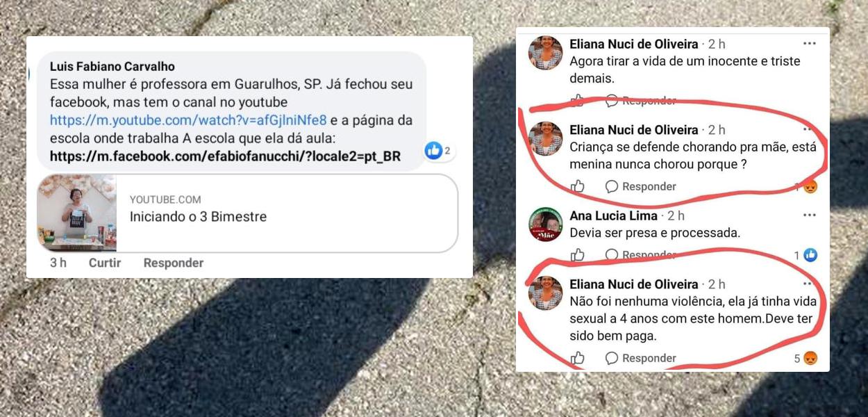Click the name Ana Lucia Lima
This screenshot has height=417, width=868.
613,215
